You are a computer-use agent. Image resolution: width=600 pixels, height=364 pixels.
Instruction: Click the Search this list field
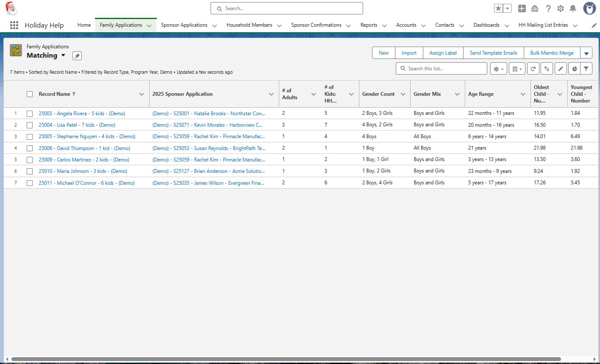(445, 69)
